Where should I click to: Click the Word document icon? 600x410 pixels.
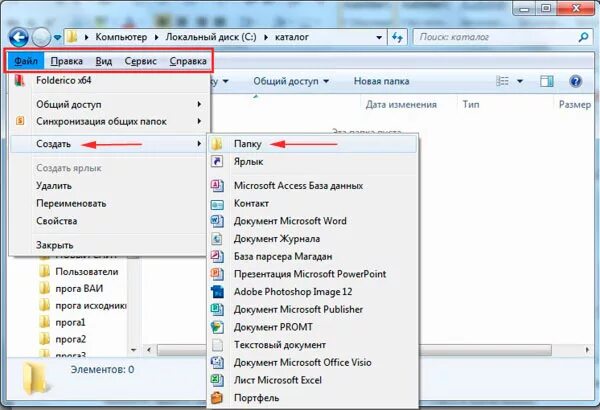click(217, 221)
